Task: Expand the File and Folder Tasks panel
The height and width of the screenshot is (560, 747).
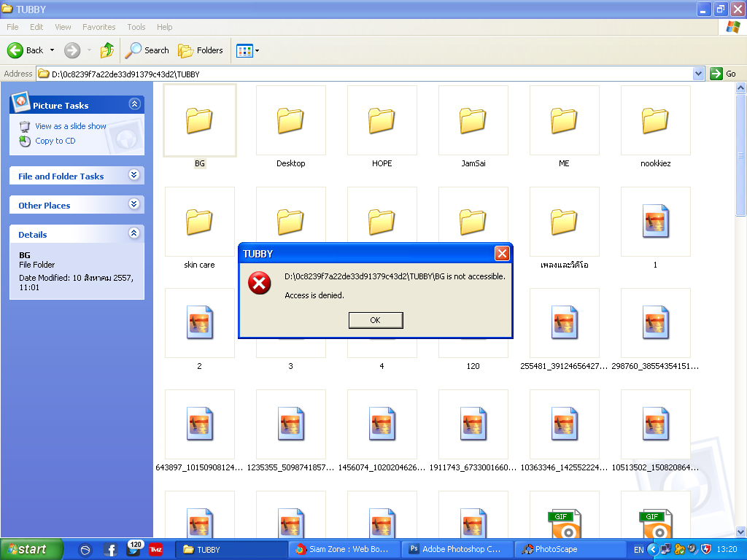Action: coord(134,175)
